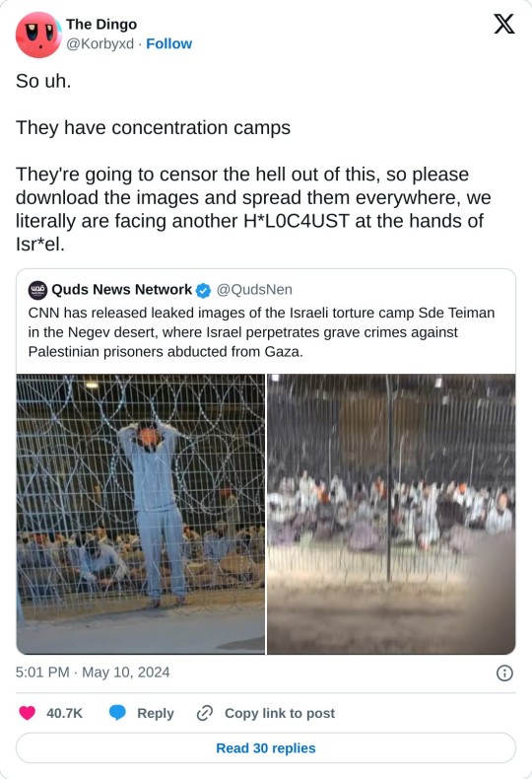
Task: Open the left fence photo thumbnail
Action: click(141, 514)
